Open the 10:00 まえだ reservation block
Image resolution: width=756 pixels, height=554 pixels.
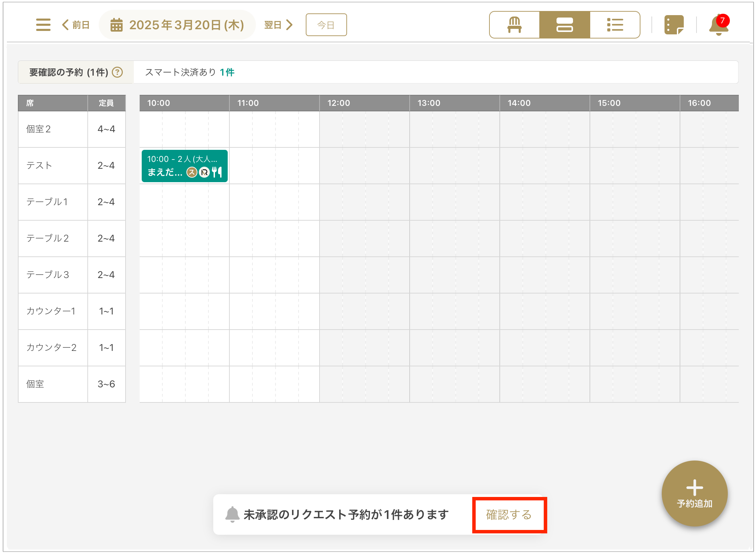point(184,166)
